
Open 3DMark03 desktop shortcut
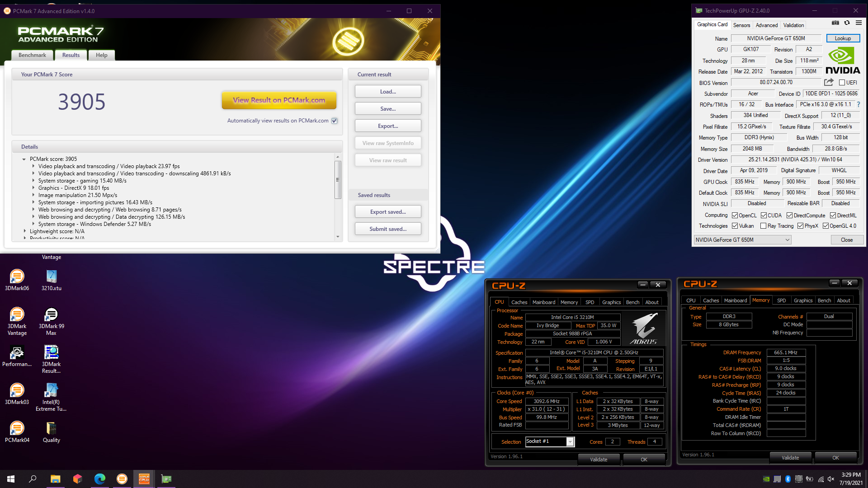[x=17, y=394]
